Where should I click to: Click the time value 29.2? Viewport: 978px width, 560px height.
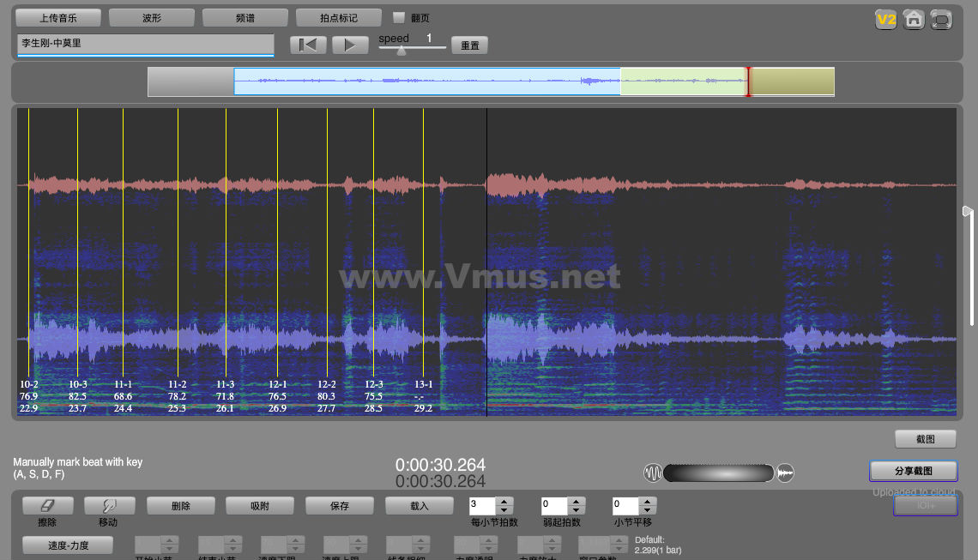(423, 408)
